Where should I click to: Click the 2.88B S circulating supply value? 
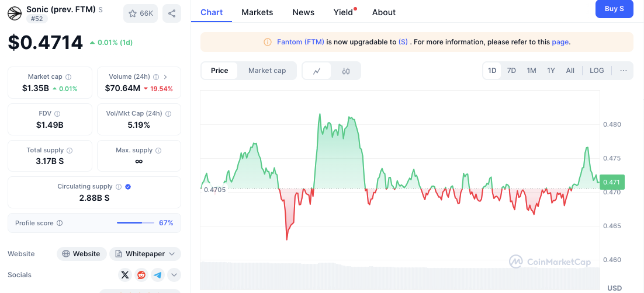(x=95, y=198)
